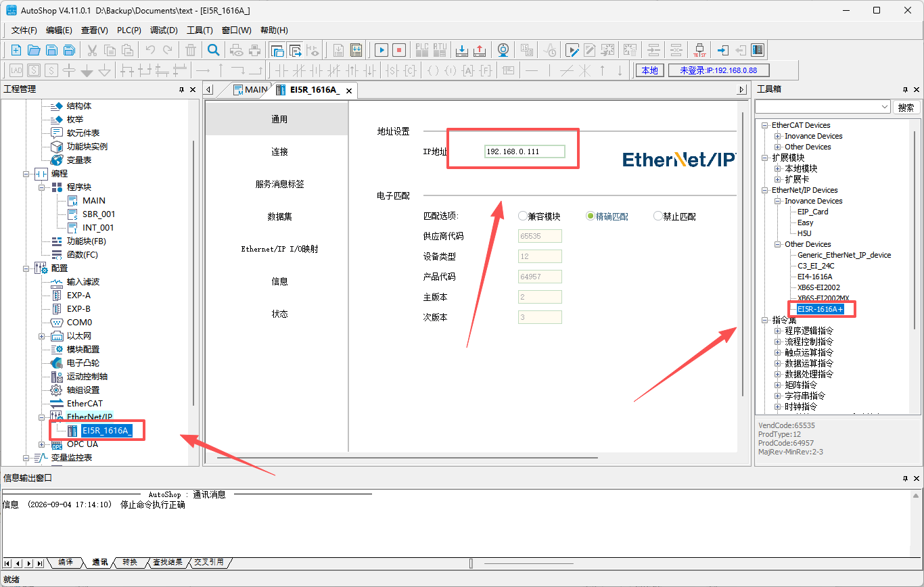This screenshot has width=924, height=587.
Task: Select the 精确匹配 match option
Action: (x=607, y=216)
